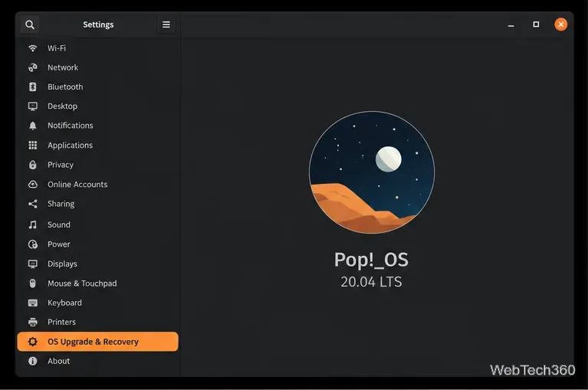Screen dimensions: 588x390
Task: Select the highlighted OS Upgrade & Recovery item
Action: (97, 342)
